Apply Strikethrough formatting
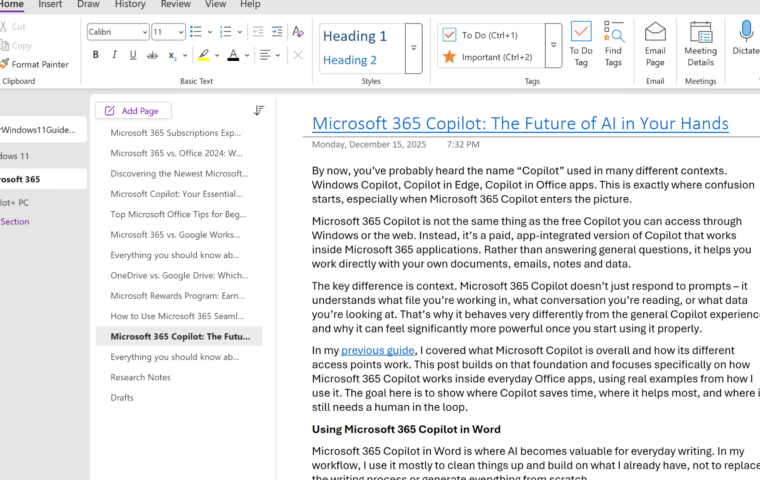 (152, 55)
